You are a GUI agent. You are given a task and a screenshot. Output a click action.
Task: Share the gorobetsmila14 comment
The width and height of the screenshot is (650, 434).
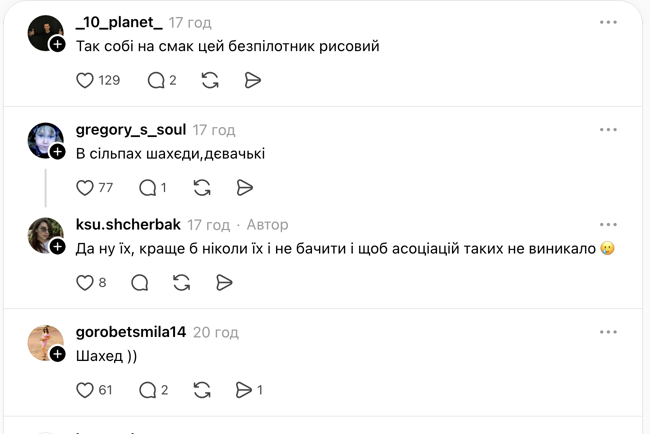244,390
